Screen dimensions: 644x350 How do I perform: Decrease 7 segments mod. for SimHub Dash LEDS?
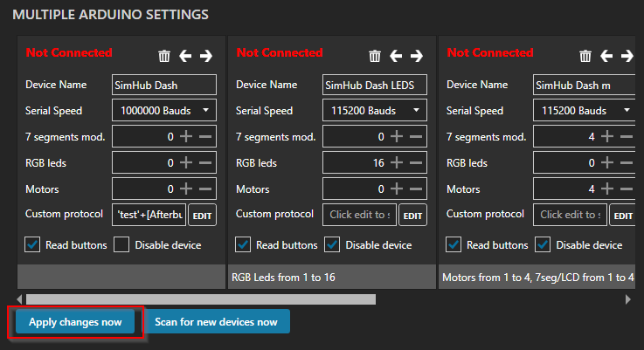[416, 136]
